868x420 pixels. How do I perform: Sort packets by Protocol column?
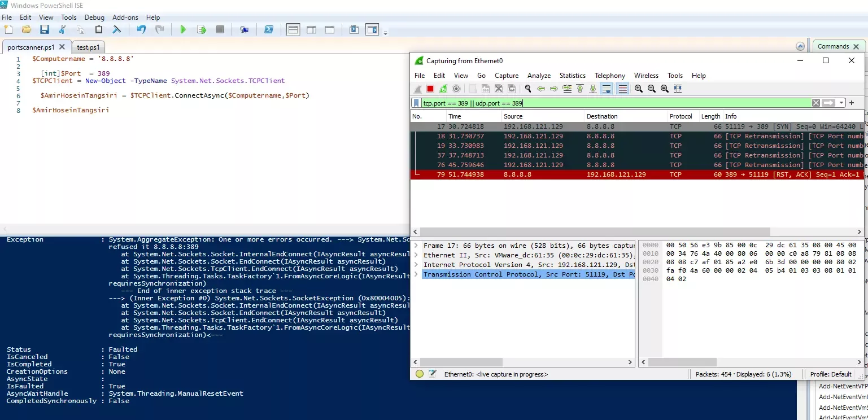[x=683, y=116]
